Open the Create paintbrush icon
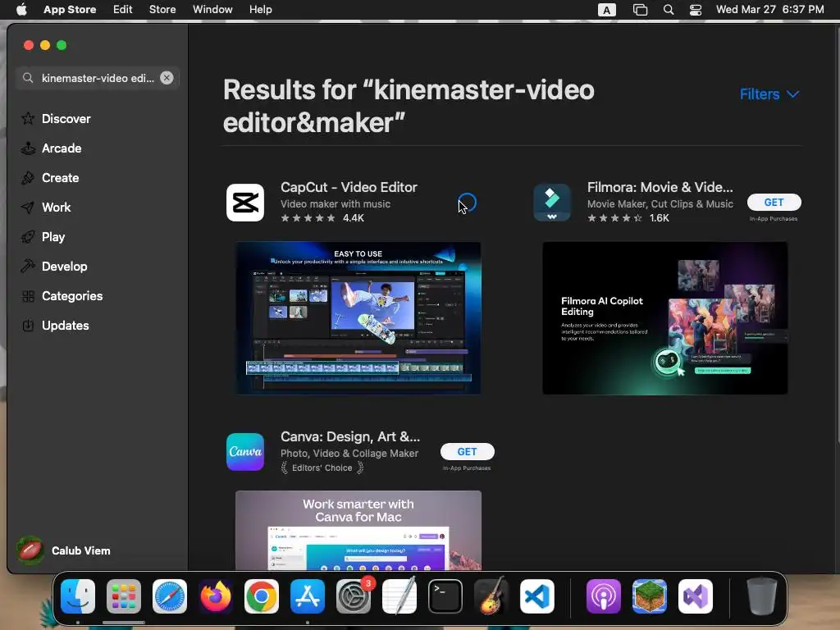The image size is (840, 630). [28, 177]
